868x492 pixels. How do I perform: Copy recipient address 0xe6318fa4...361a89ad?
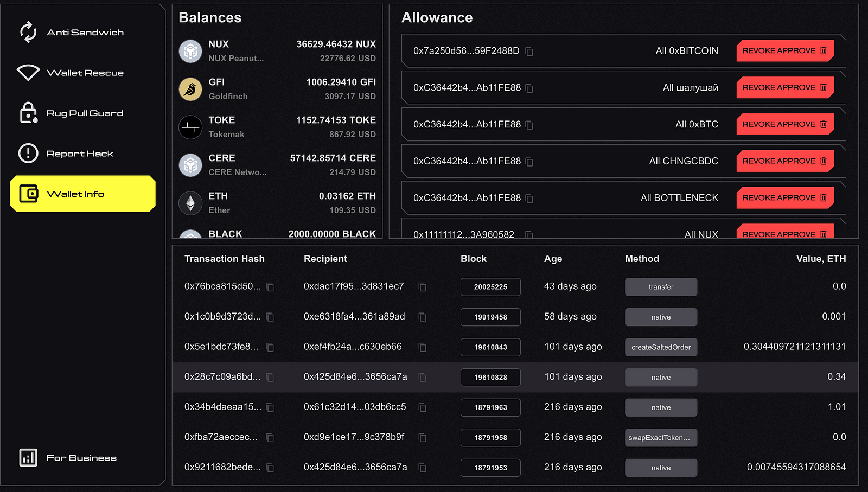tap(423, 317)
